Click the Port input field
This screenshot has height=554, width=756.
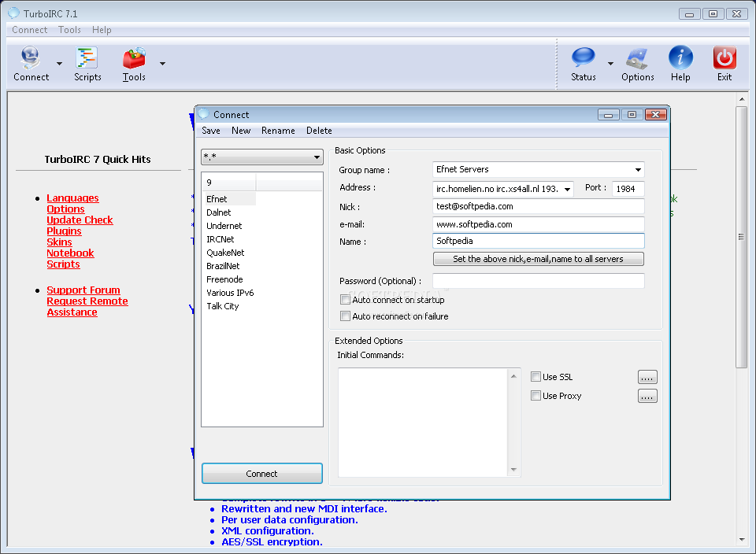628,189
